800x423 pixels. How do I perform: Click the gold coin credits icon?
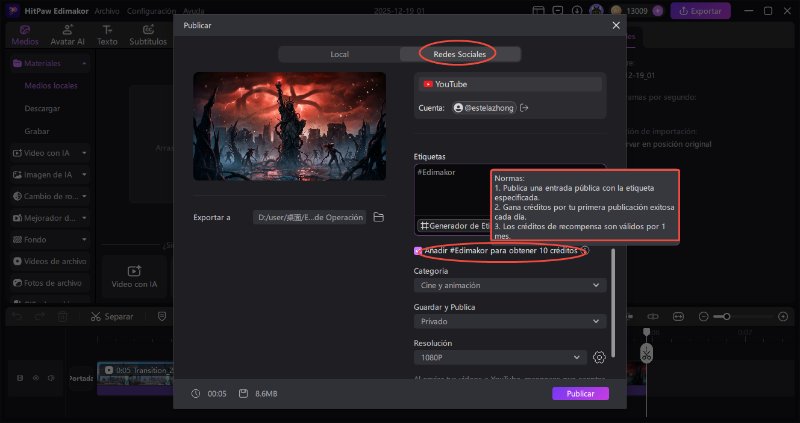coord(617,11)
